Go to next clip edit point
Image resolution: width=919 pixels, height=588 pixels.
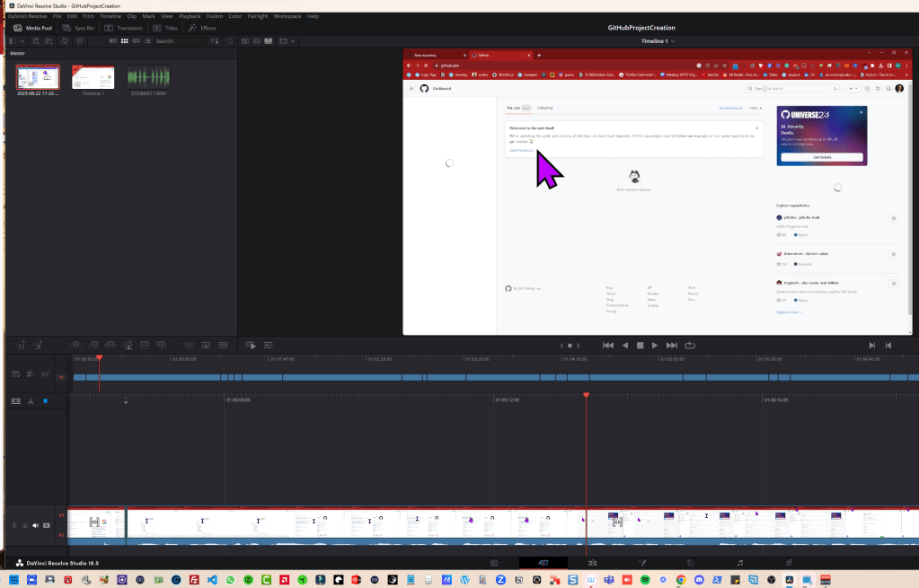point(871,346)
